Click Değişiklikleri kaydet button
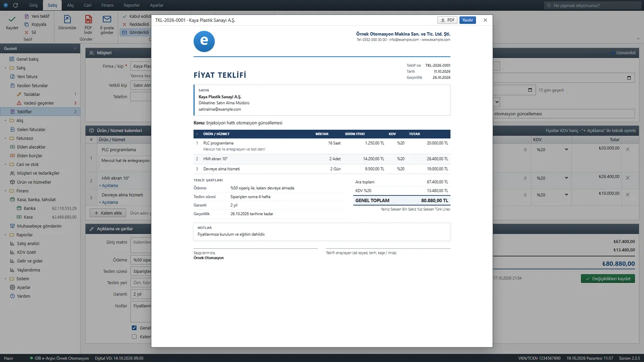The height and width of the screenshot is (362, 644). click(608, 279)
